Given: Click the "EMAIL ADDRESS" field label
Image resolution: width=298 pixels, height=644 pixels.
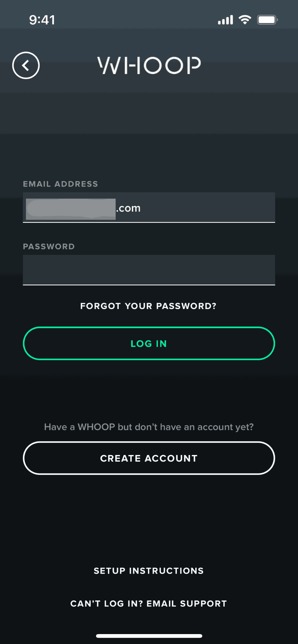Looking at the screenshot, I should click(60, 184).
